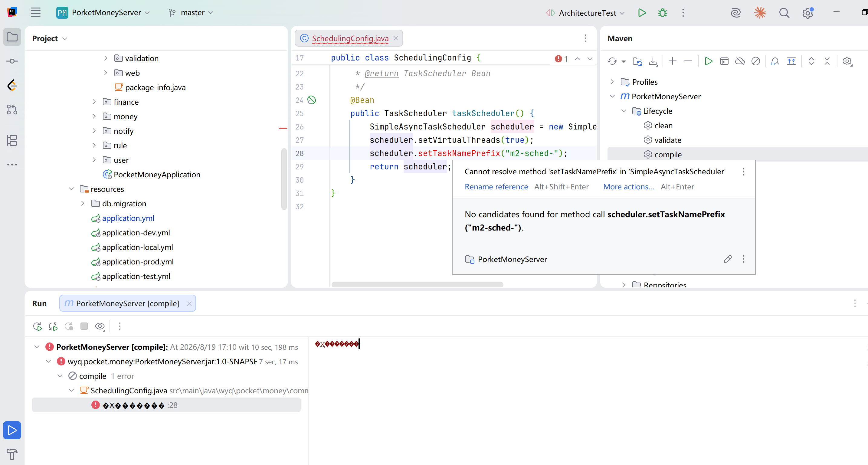The height and width of the screenshot is (465, 868).
Task: Open the Build hammer tool window
Action: pyautogui.click(x=12, y=454)
